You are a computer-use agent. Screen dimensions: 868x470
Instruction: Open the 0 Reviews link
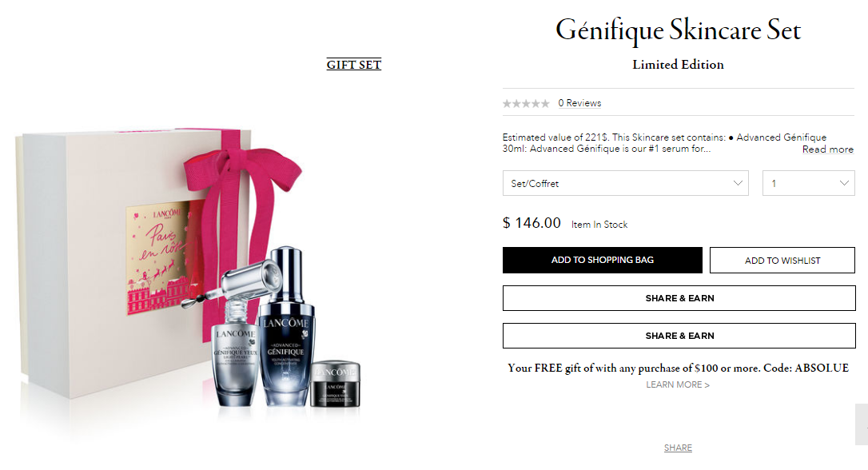pyautogui.click(x=579, y=103)
